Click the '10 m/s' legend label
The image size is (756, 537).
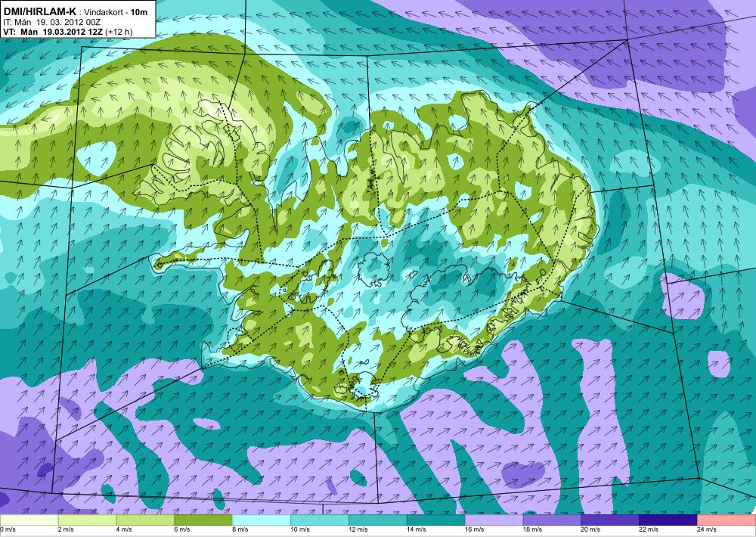300,529
